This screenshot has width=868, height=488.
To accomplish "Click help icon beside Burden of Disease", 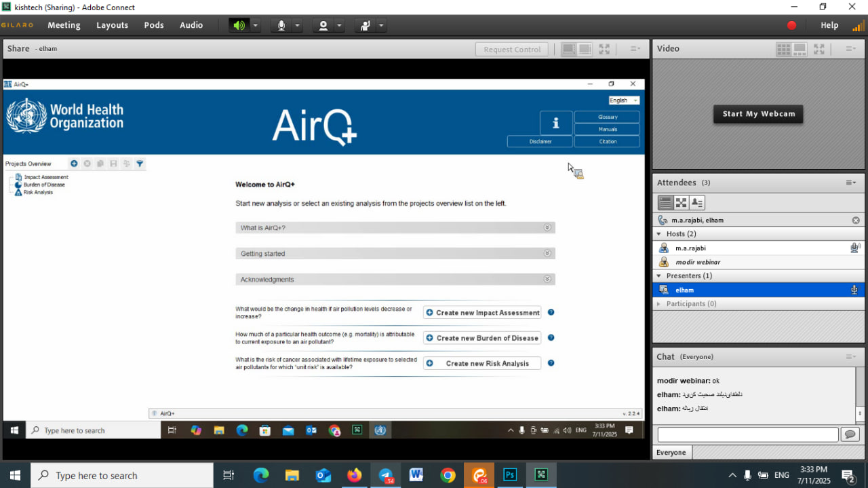I will (x=551, y=337).
